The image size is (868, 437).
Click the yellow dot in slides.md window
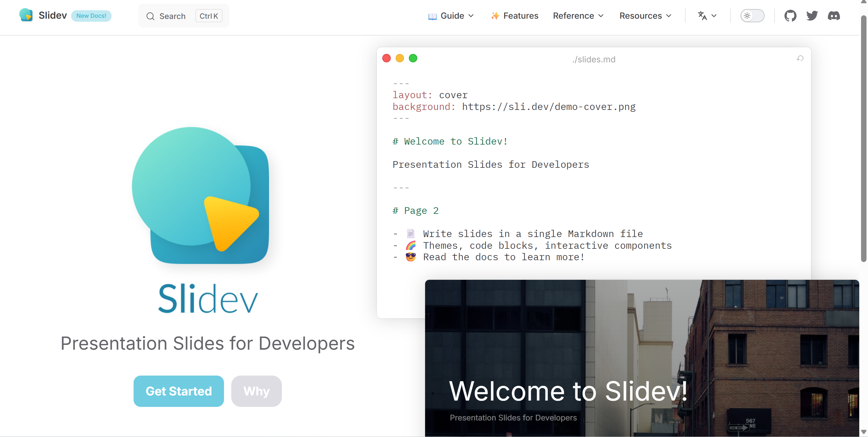400,58
